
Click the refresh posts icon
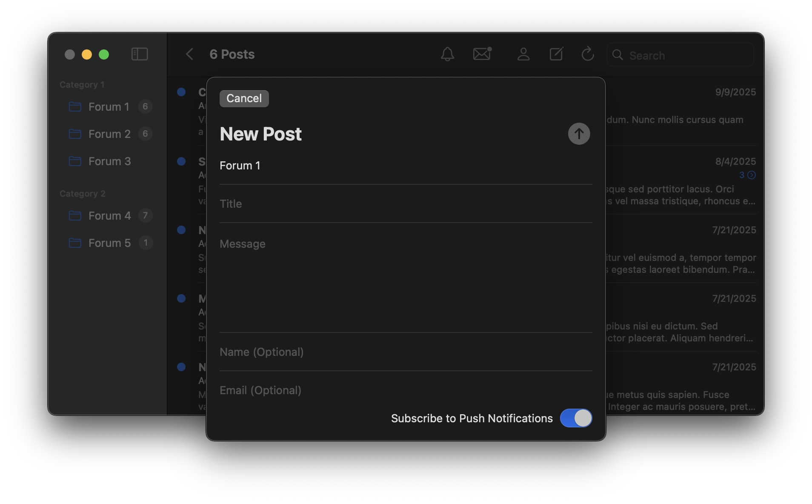(x=588, y=54)
